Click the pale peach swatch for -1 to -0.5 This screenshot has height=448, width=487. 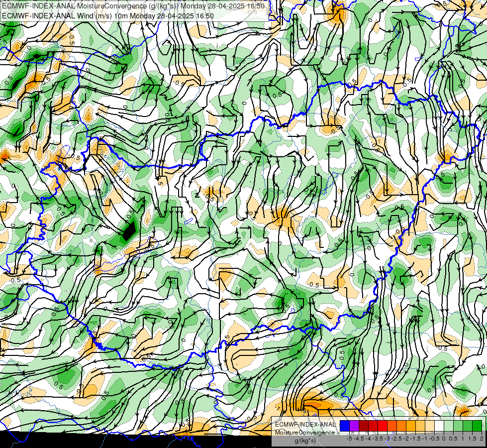tap(430, 426)
